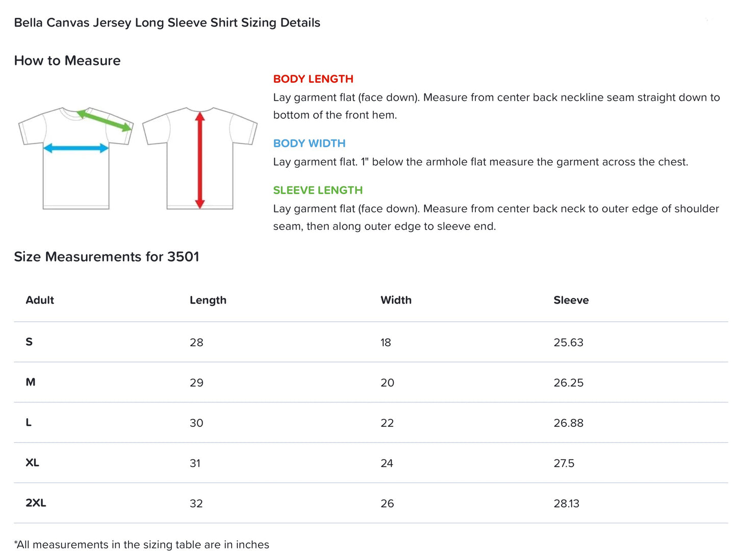Select the 'M' size row label

coord(31,382)
